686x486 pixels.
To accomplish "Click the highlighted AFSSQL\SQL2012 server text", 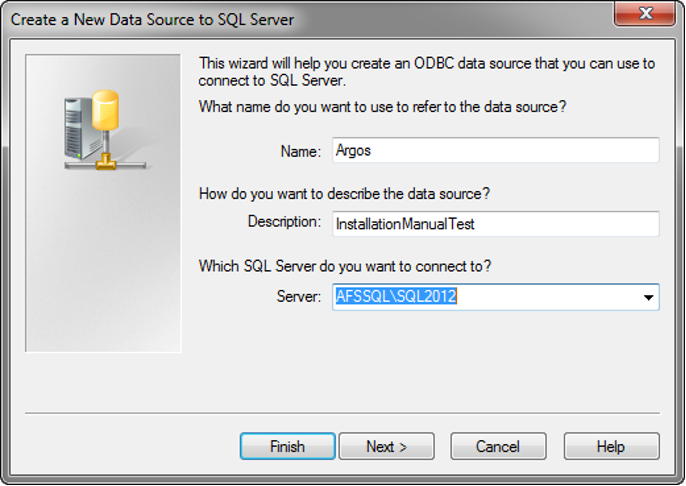I will pos(396,296).
